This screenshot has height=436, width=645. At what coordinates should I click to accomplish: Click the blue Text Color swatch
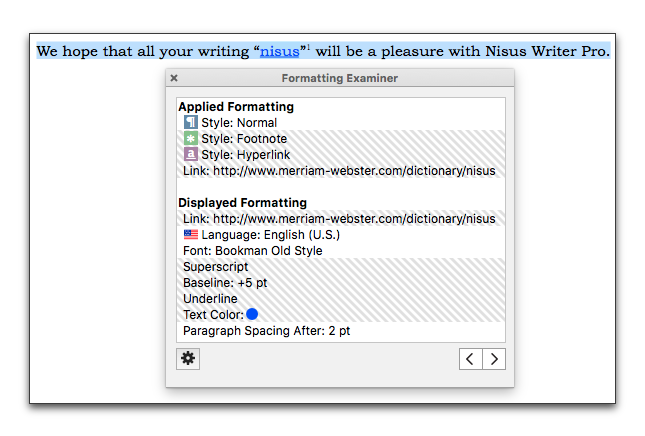pos(252,314)
